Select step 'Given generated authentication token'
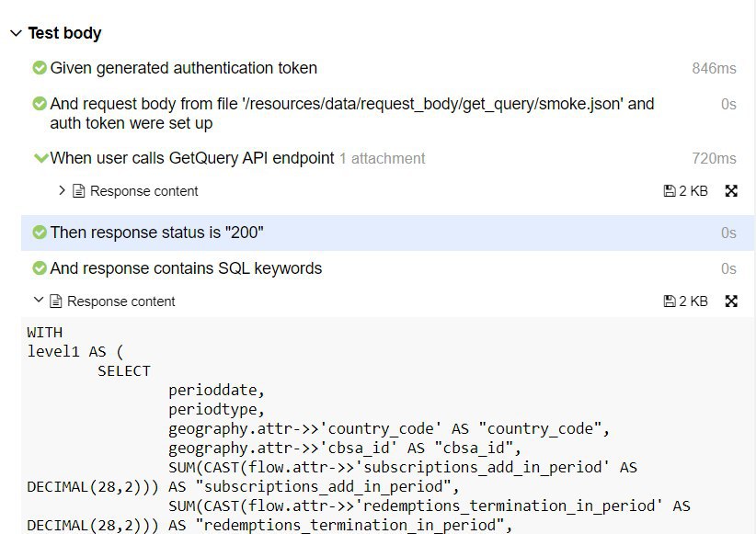This screenshot has width=756, height=534. point(184,68)
